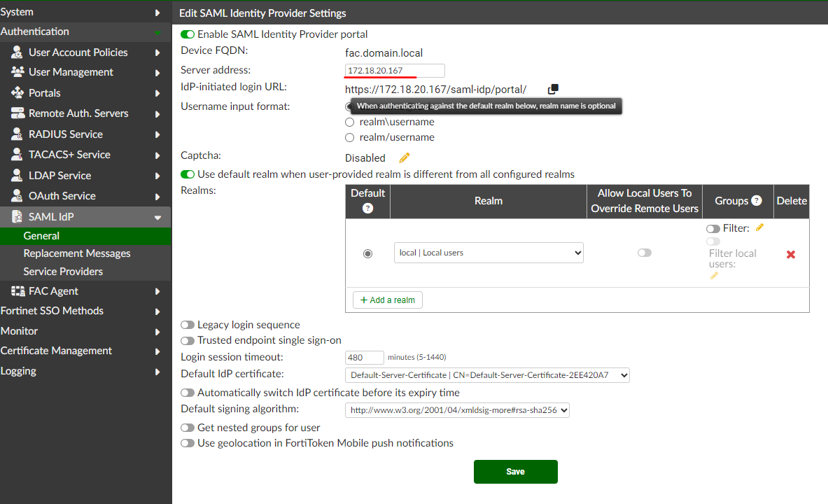
Task: Disable the SAML Identity Provider portal toggle
Action: coord(187,33)
